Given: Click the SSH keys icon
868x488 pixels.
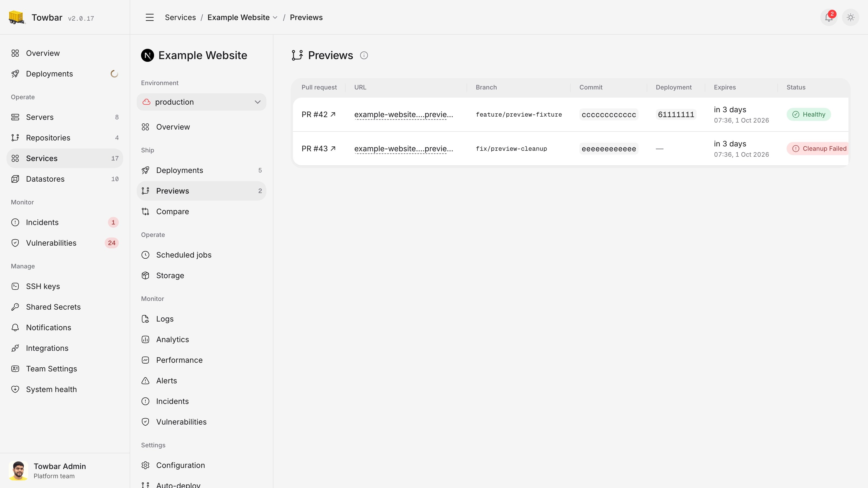Looking at the screenshot, I should pos(15,286).
